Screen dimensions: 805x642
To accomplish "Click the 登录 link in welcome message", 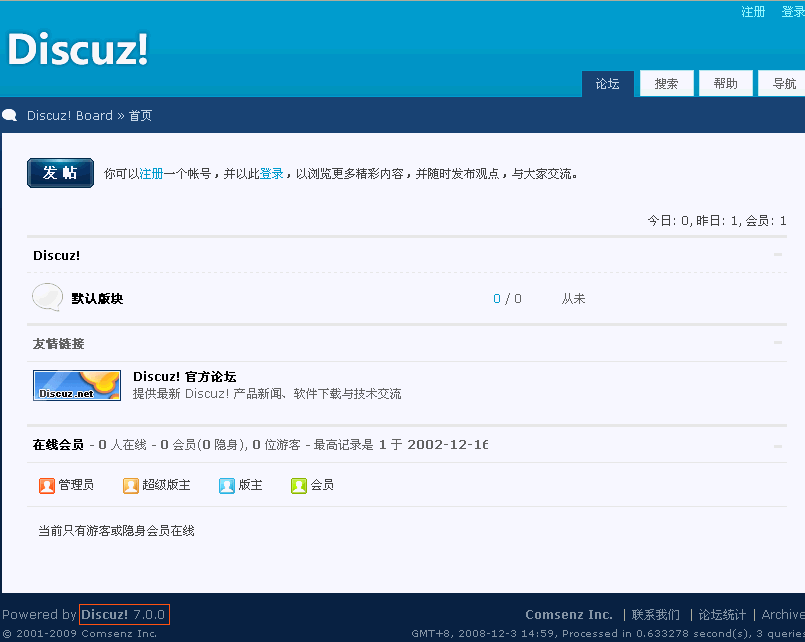I will [272, 174].
